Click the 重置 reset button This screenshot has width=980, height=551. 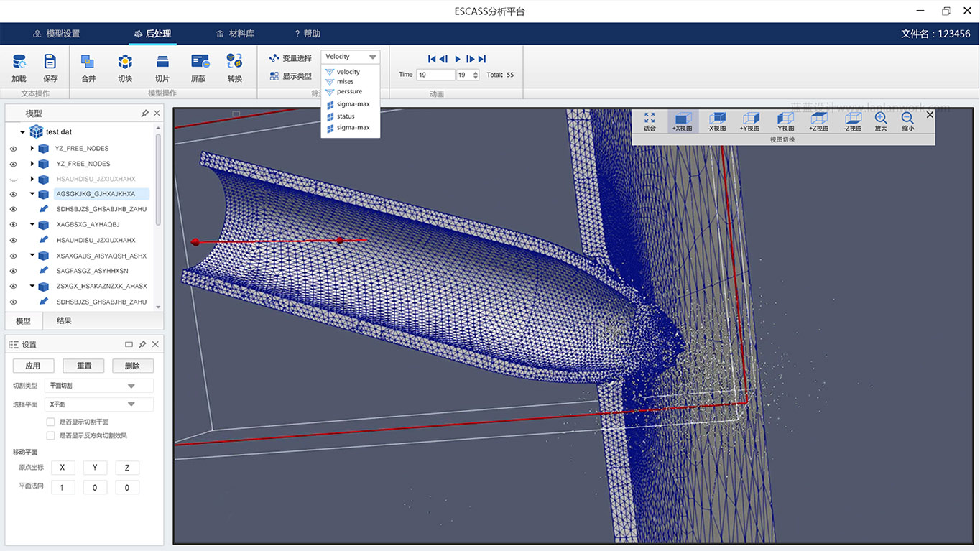pos(83,366)
